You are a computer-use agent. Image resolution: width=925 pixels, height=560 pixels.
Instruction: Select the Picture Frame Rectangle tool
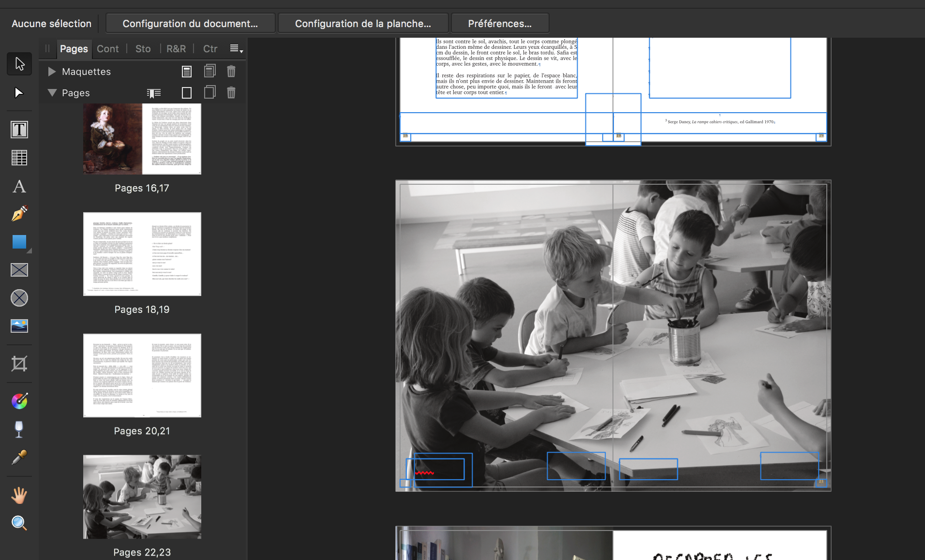coord(19,270)
